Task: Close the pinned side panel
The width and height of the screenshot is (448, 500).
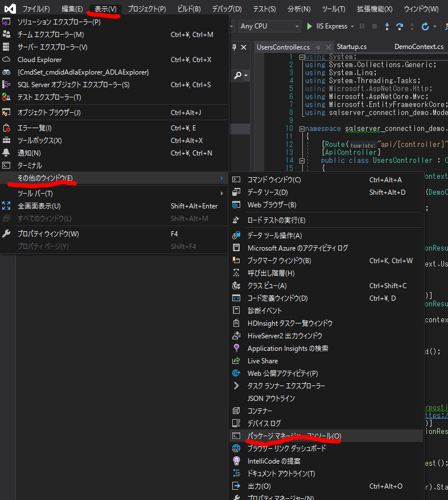Action: point(244,47)
